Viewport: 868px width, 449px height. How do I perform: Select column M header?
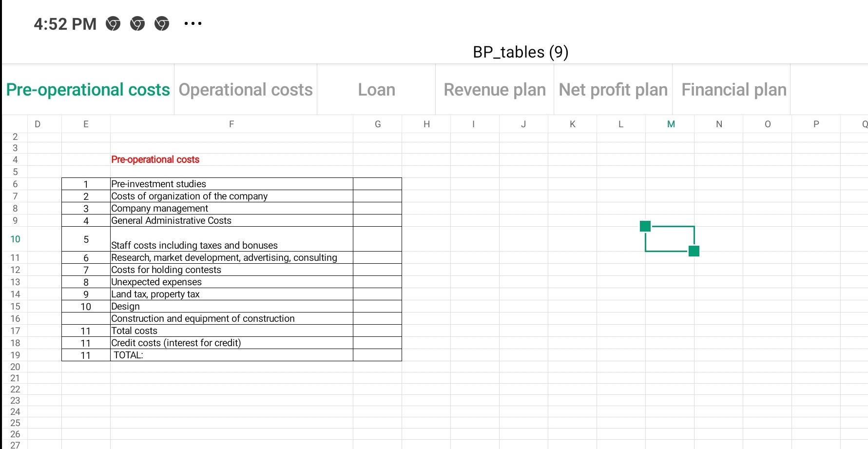671,124
